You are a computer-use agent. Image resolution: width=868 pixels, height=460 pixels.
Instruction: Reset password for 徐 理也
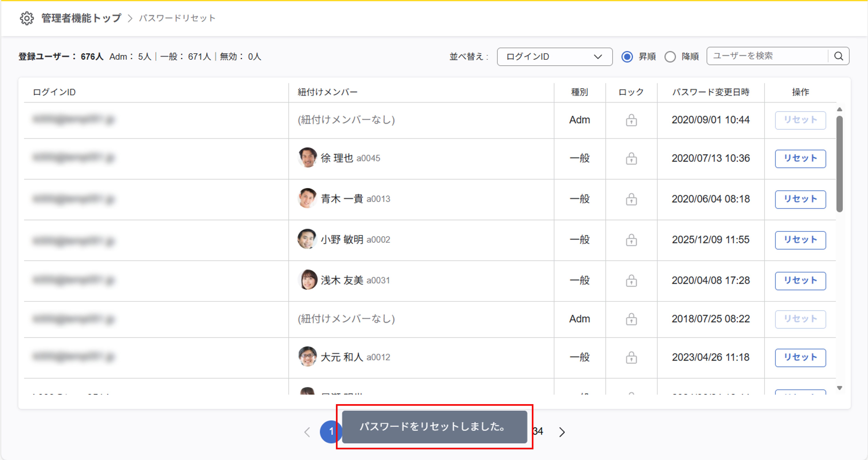pyautogui.click(x=800, y=158)
